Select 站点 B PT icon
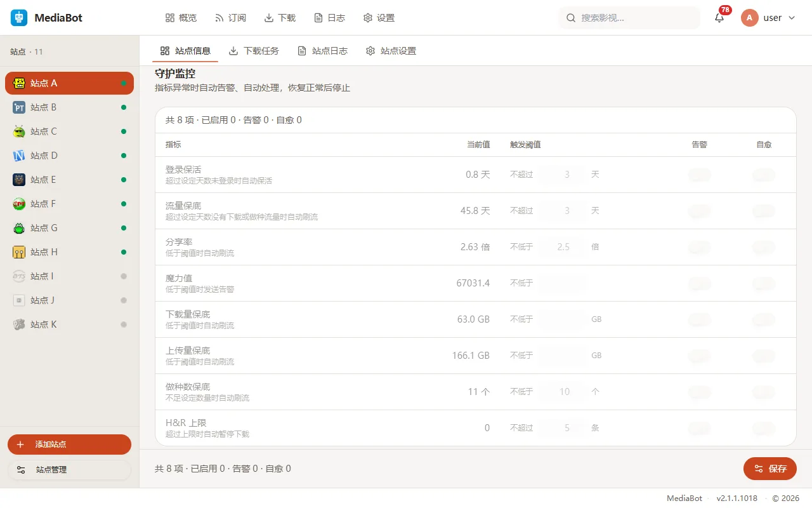Viewport: 812px width, 508px height. click(19, 107)
